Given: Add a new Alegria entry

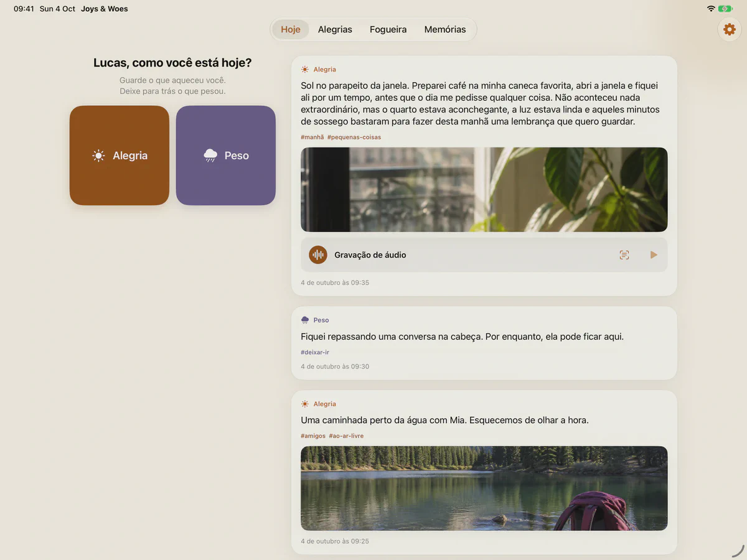Looking at the screenshot, I should coord(120,156).
